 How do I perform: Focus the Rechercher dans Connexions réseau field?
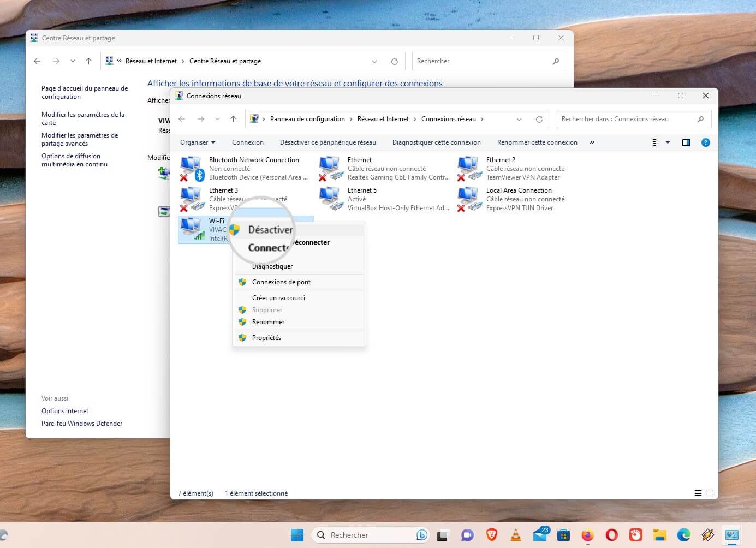click(x=634, y=119)
